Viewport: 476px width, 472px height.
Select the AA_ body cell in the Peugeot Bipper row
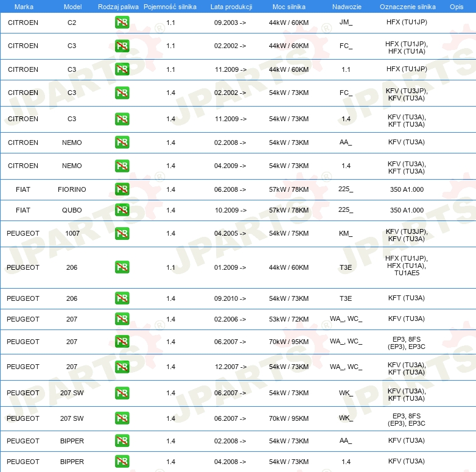(x=346, y=441)
